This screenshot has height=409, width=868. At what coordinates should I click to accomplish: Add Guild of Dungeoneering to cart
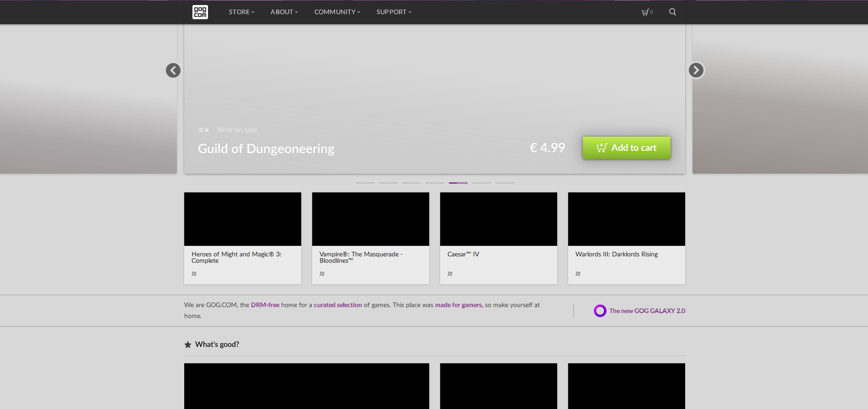tap(627, 148)
